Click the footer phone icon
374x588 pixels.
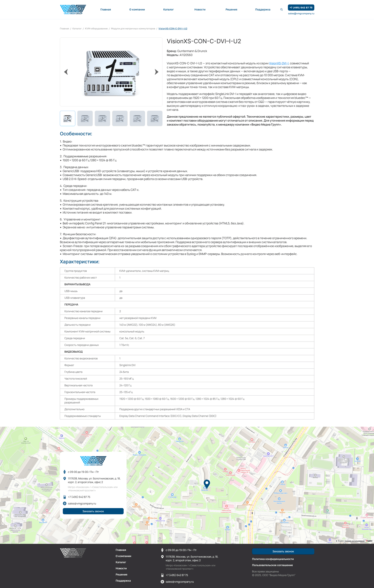[x=162, y=575]
